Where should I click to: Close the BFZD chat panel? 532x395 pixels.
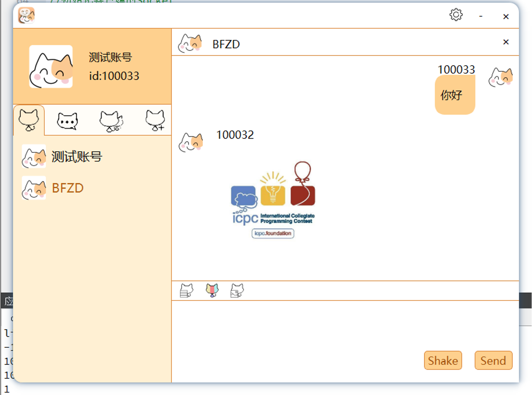point(506,42)
